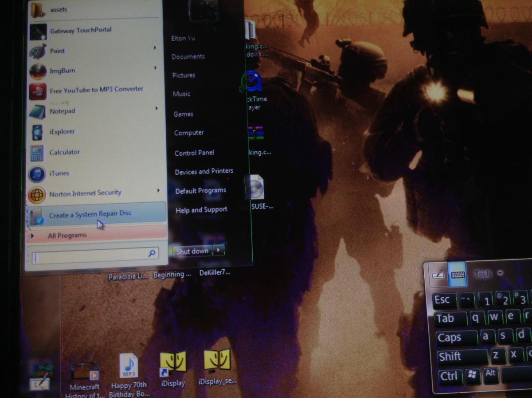Toggle the Caps key on touch keyboard

point(456,338)
